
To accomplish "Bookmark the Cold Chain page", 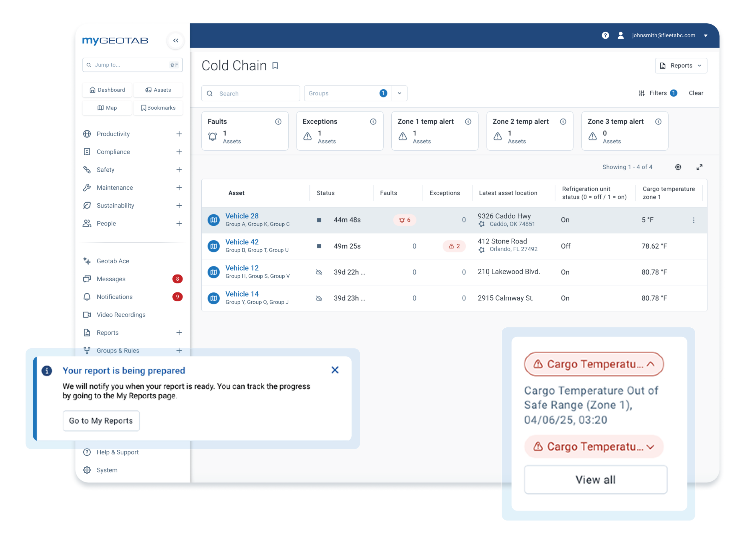I will point(275,66).
